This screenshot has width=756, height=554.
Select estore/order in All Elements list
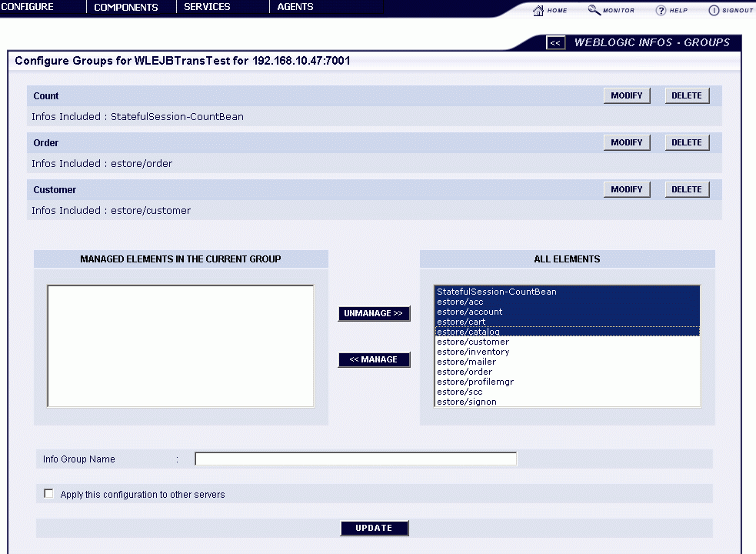pyautogui.click(x=567, y=372)
